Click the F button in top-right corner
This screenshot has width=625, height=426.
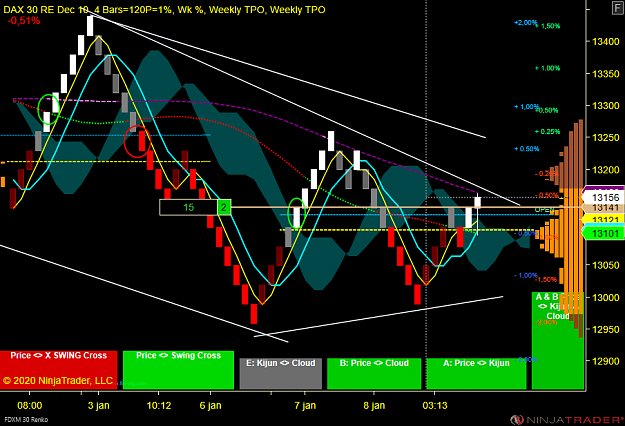(x=618, y=8)
